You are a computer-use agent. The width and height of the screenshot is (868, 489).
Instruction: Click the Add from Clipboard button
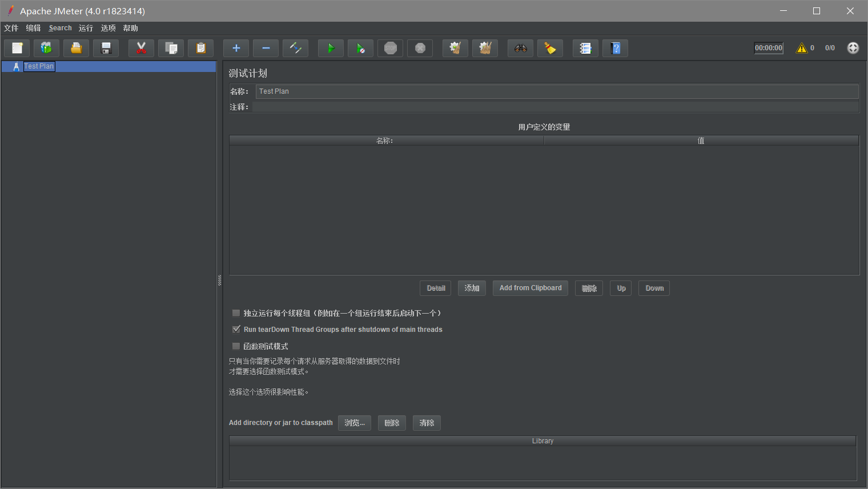pos(530,288)
